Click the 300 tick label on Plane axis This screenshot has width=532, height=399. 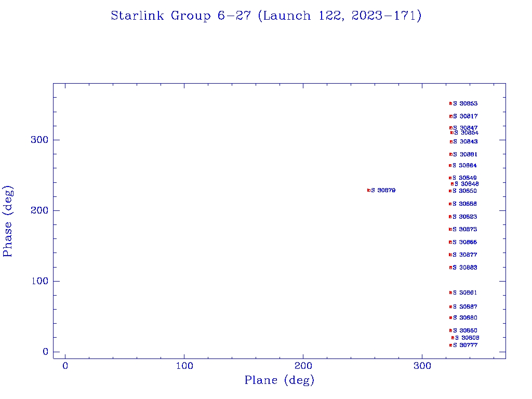click(x=422, y=366)
